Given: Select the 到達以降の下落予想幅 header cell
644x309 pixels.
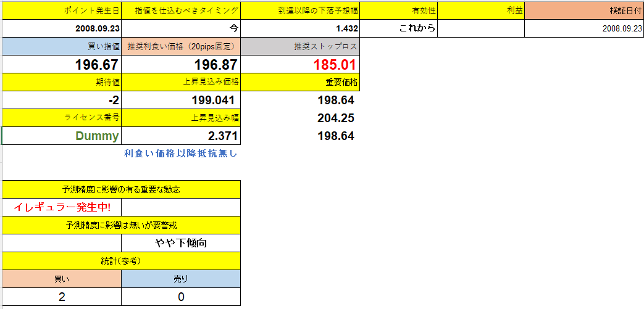Looking at the screenshot, I should coord(300,11).
